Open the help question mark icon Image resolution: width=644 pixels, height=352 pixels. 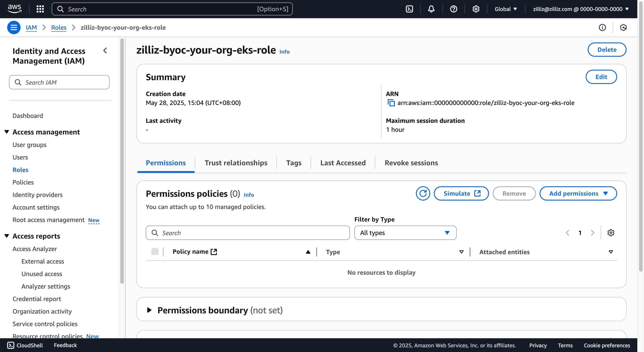pyautogui.click(x=453, y=9)
